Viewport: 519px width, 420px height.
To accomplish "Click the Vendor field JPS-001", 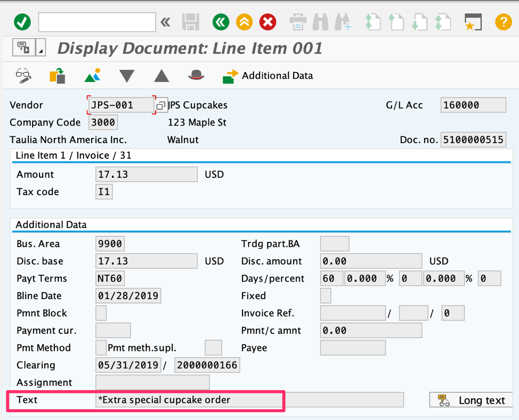I will [121, 105].
